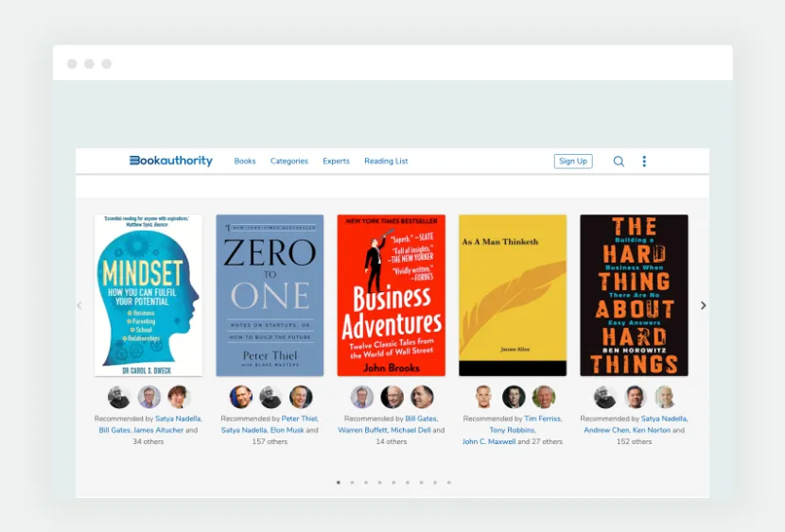Viewport: 785px width, 532px height.
Task: Click middle avatar under The Hard Thing
Action: point(636,397)
